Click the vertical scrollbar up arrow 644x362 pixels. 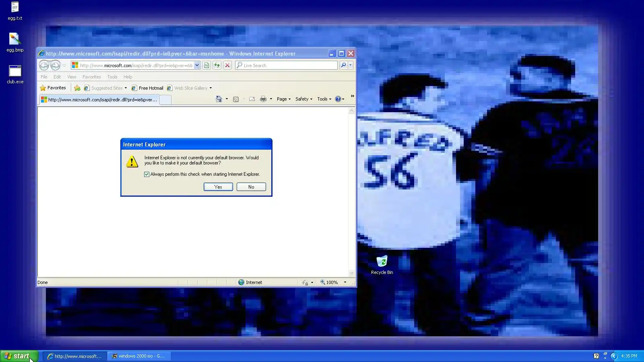tap(352, 111)
